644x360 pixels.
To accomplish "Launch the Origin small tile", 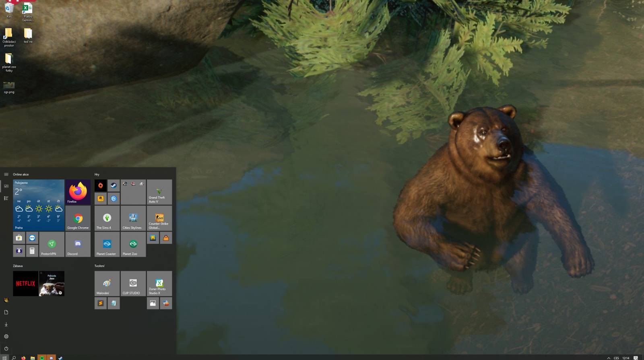I will pos(101,185).
